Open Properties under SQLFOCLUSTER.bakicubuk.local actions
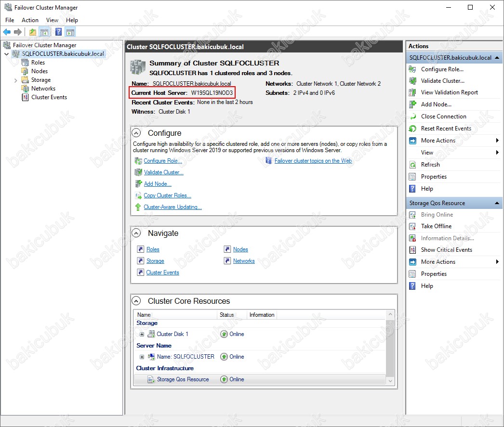 click(434, 177)
